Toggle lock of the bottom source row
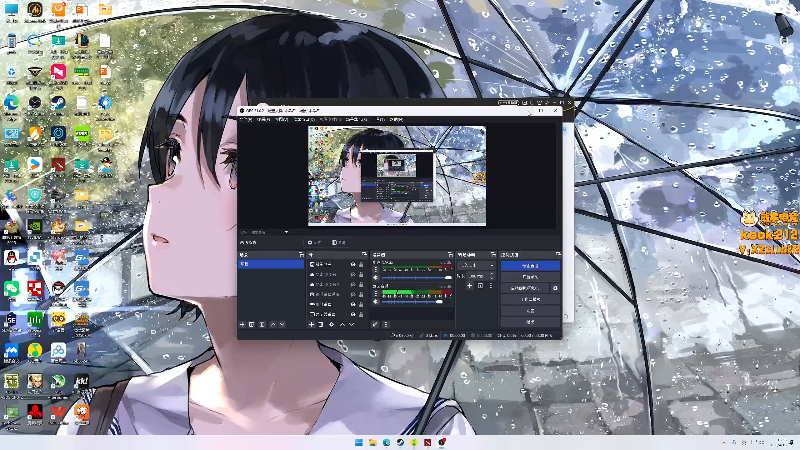Viewport: 800px width, 450px height. (x=361, y=314)
